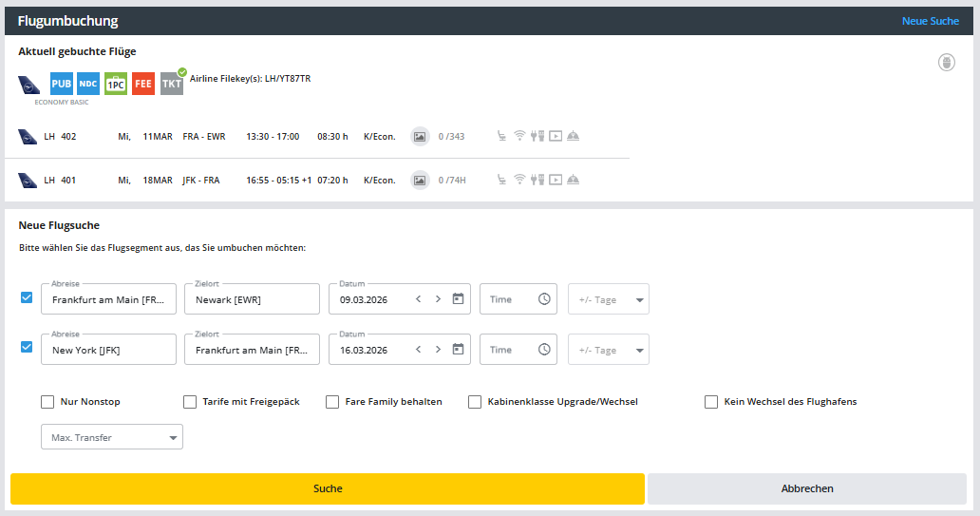Uncheck the Frankfurt to Newark segment checkbox

click(27, 297)
